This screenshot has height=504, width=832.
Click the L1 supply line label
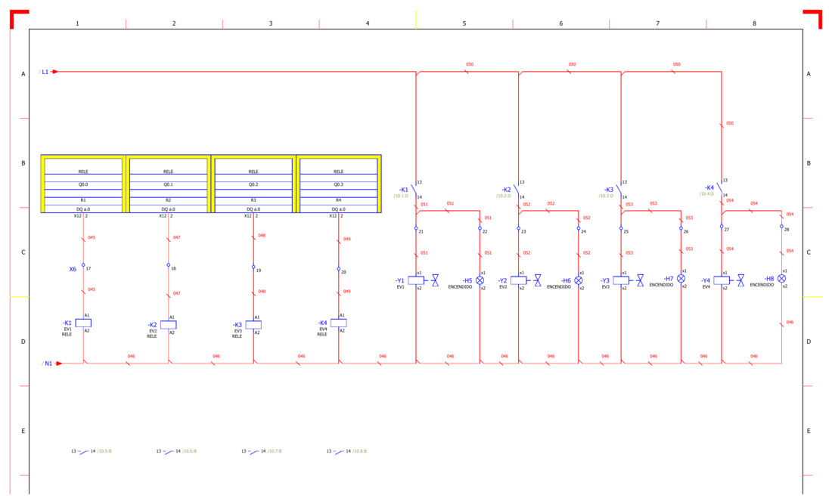click(x=45, y=72)
